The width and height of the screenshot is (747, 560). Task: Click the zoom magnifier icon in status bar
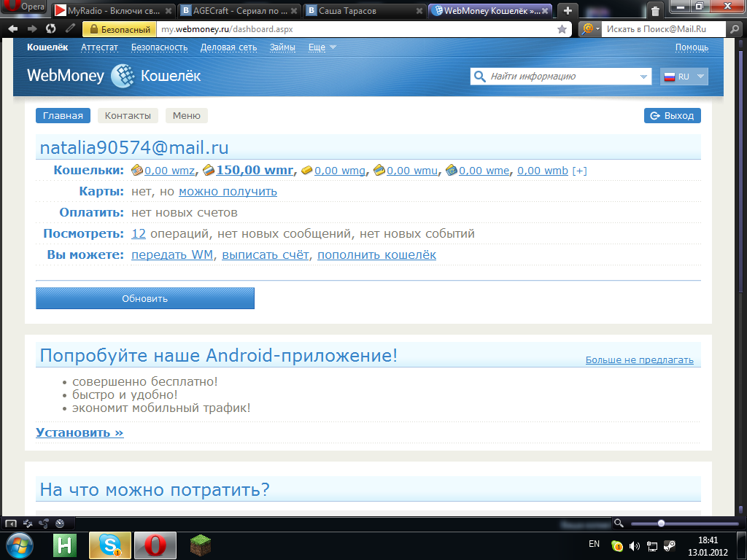pyautogui.click(x=619, y=524)
